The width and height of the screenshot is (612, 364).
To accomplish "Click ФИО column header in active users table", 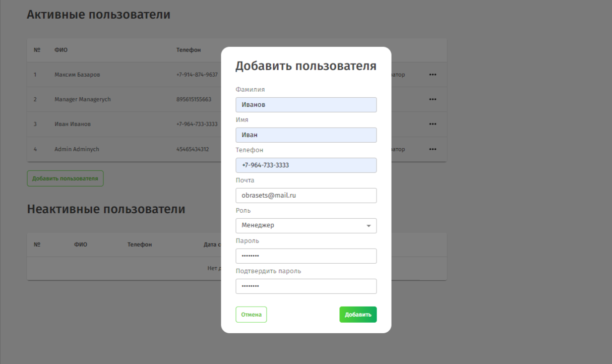I will [61, 50].
